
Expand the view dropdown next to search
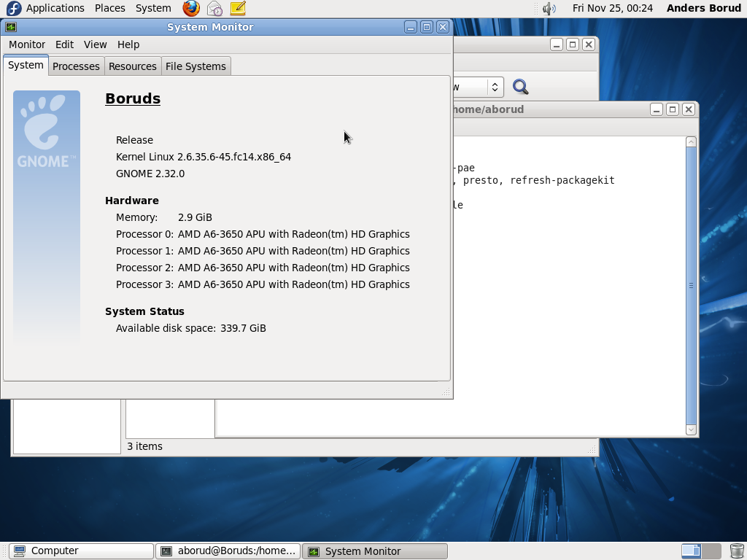tap(494, 87)
